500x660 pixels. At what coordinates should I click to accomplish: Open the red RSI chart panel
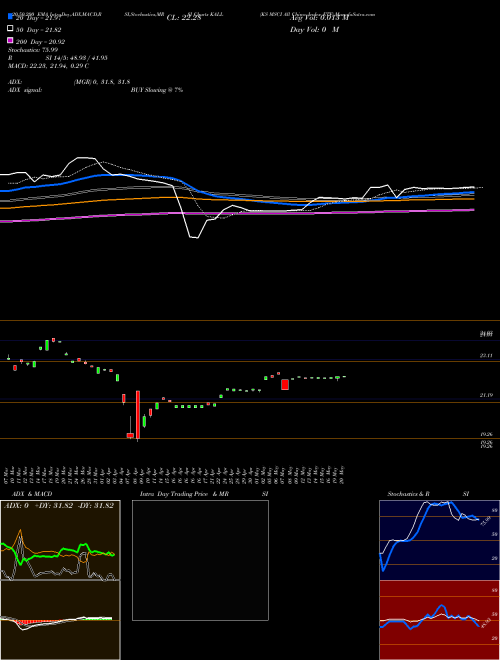click(439, 620)
